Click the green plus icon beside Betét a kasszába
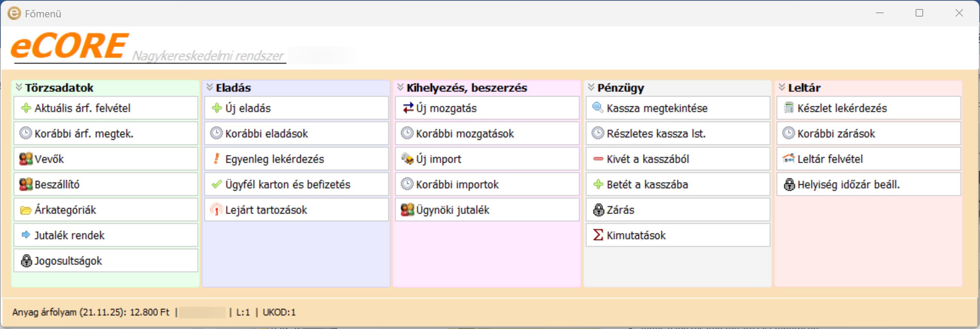 click(598, 184)
